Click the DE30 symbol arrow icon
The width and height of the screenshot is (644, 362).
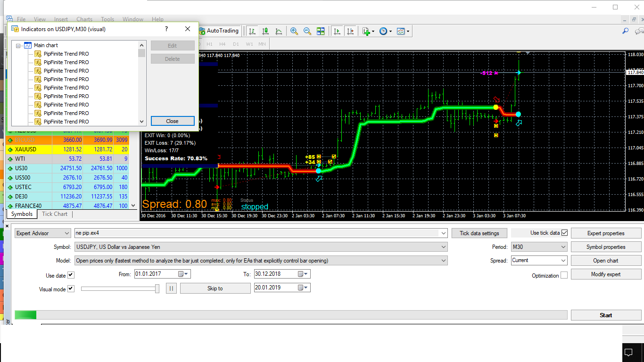coord(10,197)
